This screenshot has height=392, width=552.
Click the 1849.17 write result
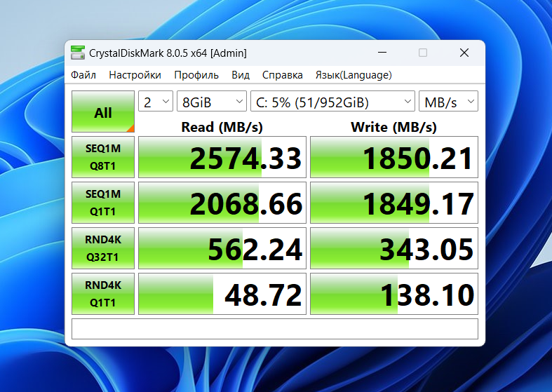[x=394, y=203]
